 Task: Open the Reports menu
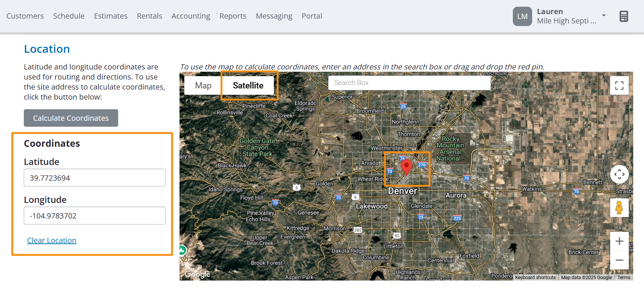pyautogui.click(x=233, y=16)
